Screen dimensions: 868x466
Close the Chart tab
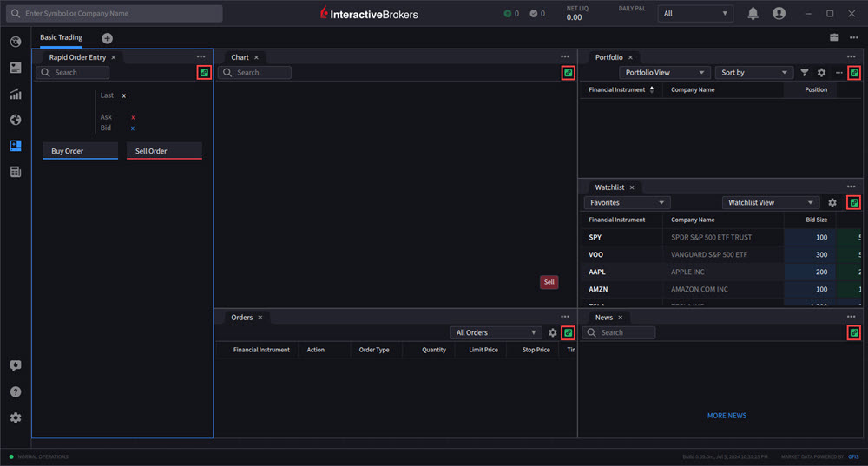click(x=256, y=57)
